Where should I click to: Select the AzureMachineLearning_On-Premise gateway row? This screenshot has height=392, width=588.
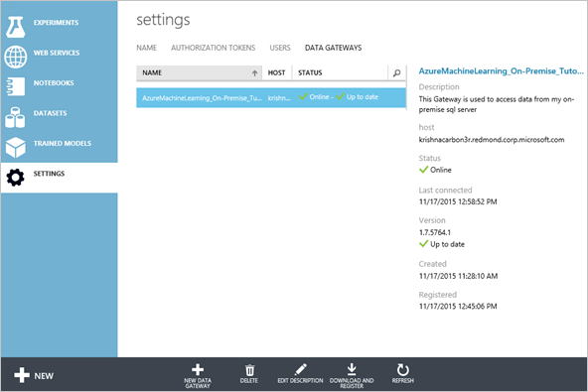271,97
